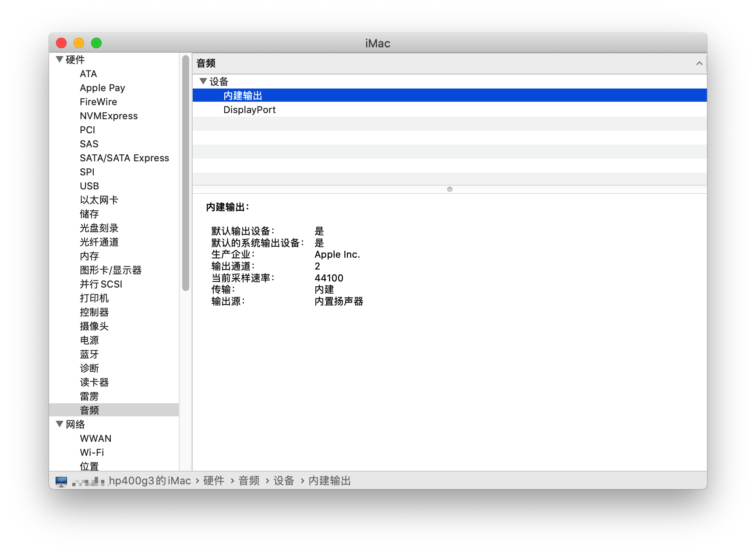This screenshot has width=756, height=554.
Task: Click hp400g3的iMac in path bar
Action: pos(150,481)
